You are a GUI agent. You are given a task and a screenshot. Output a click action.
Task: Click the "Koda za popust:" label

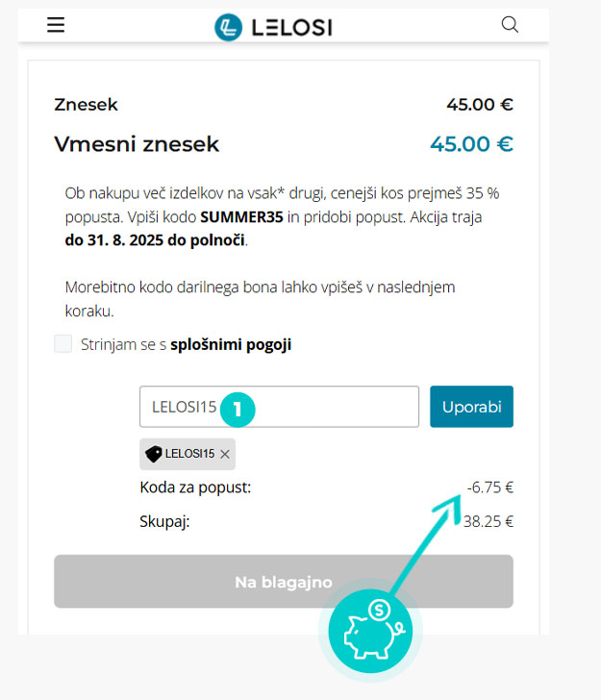[195, 487]
